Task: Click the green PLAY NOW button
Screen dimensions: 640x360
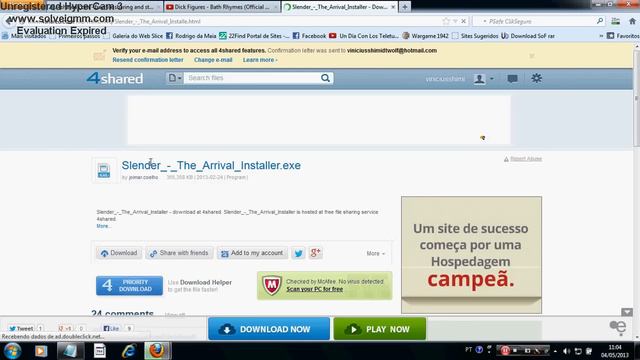Action: pos(380,329)
